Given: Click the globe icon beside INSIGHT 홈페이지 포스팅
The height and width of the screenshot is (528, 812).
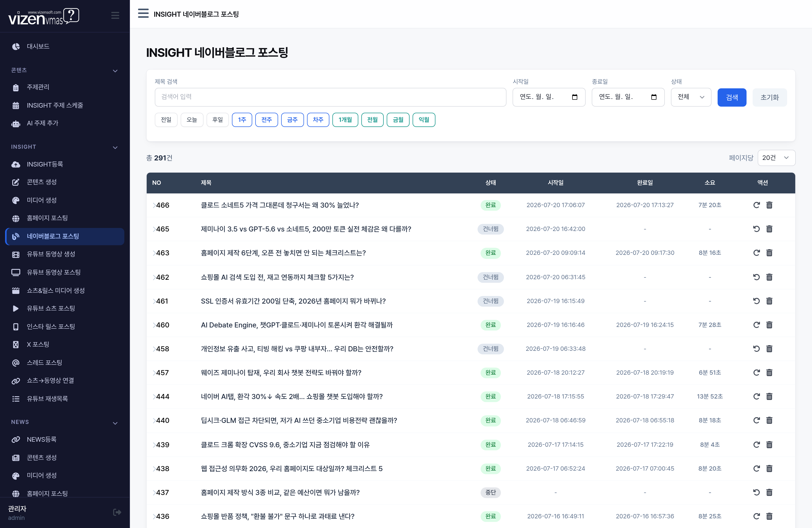Looking at the screenshot, I should 16,218.
